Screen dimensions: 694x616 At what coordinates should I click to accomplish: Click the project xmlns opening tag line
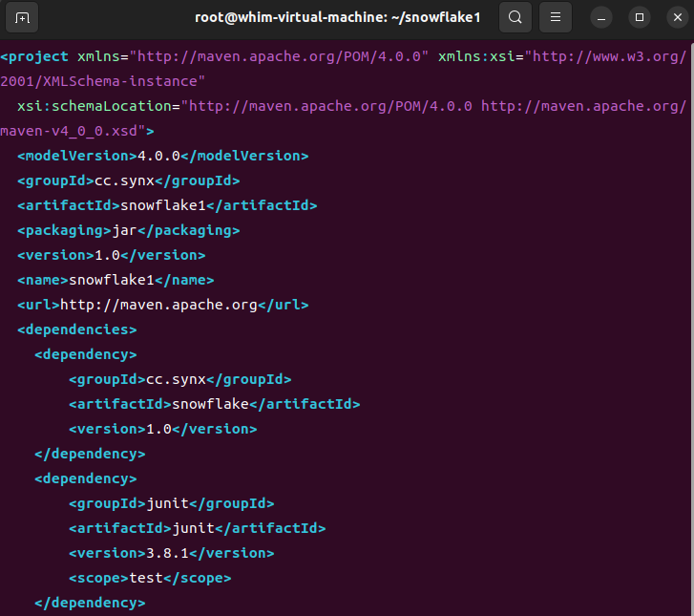click(x=344, y=56)
